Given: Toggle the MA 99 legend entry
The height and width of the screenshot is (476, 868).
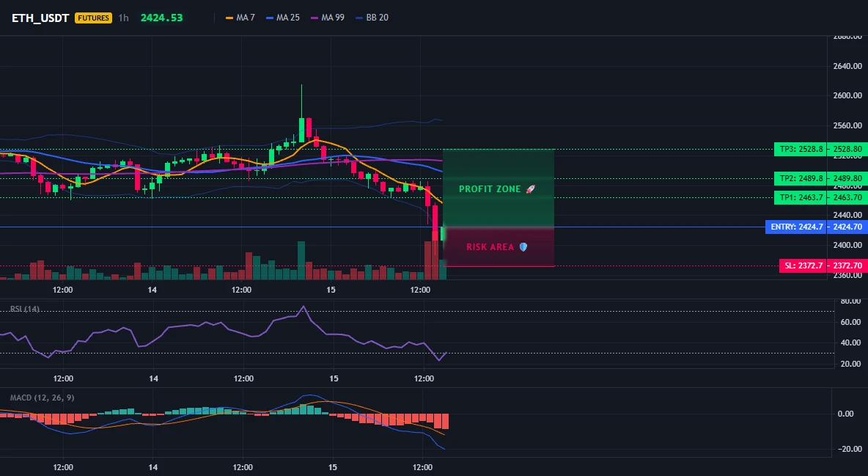Looking at the screenshot, I should 328,18.
